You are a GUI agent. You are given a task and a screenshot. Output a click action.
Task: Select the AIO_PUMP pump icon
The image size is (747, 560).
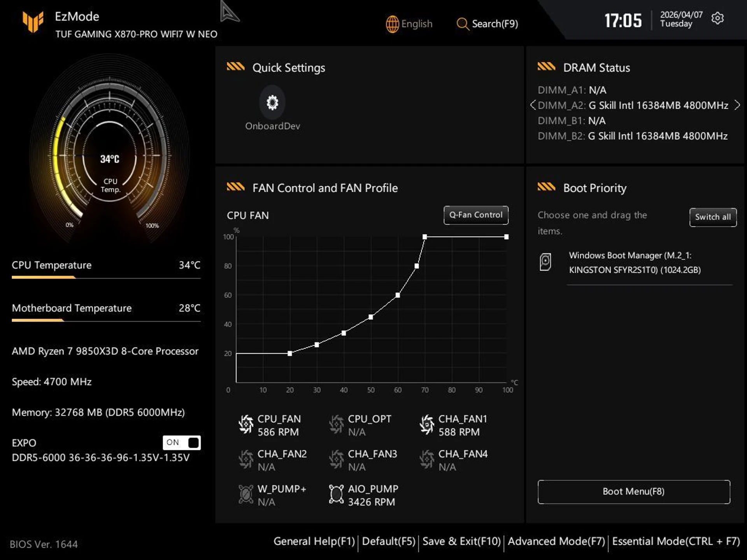336,495
